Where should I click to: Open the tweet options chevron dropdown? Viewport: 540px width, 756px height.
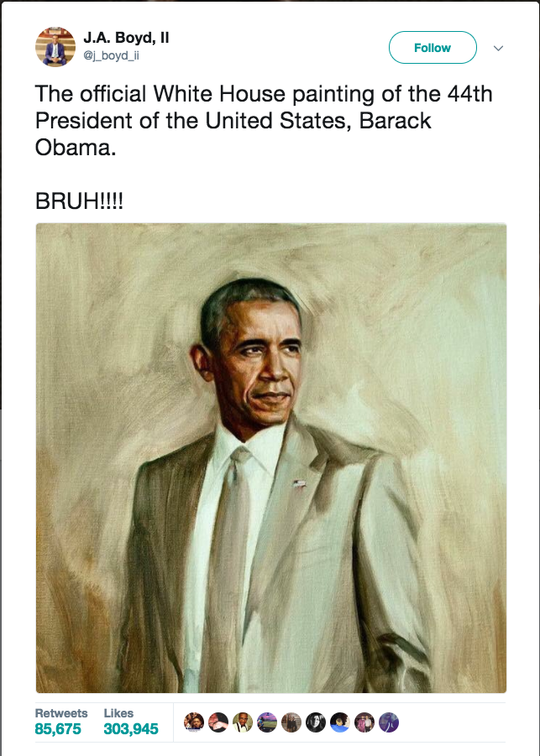coord(499,48)
